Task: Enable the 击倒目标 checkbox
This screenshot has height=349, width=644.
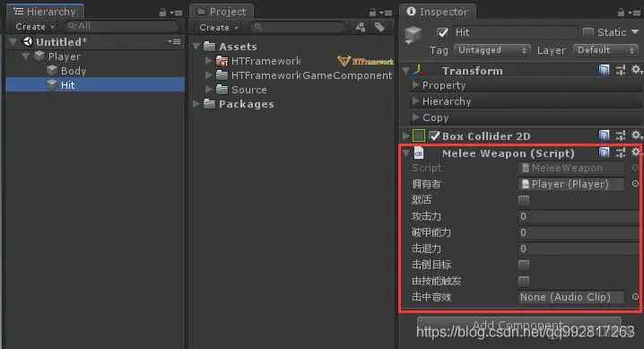Action: coord(524,265)
